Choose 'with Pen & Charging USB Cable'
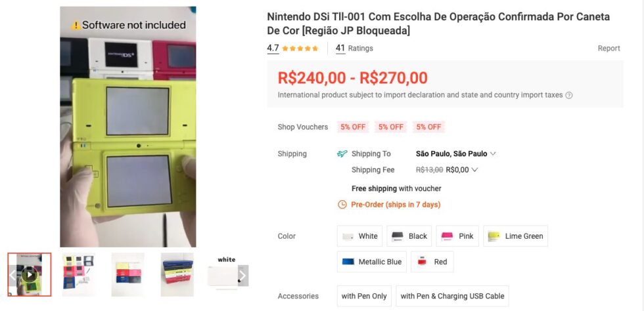 click(x=452, y=296)
